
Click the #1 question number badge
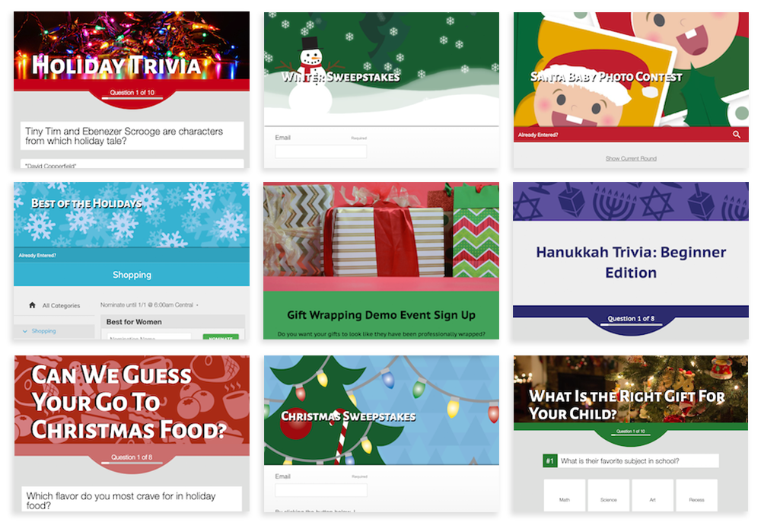[x=549, y=460]
